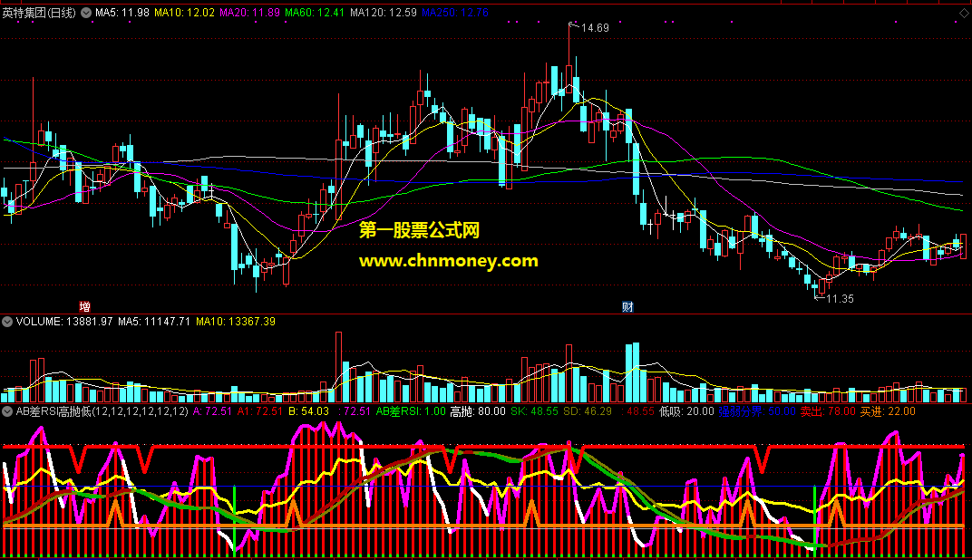The width and height of the screenshot is (972, 560).
Task: Click the 卖出: 78.00 label
Action: [828, 411]
